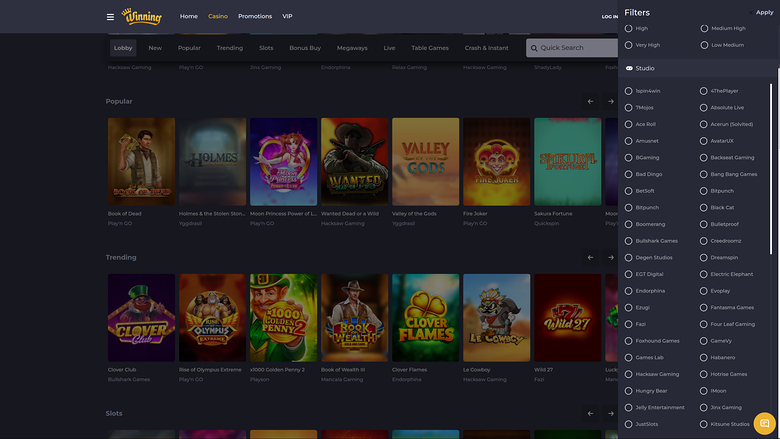Click the Slots row right arrow

(610, 414)
